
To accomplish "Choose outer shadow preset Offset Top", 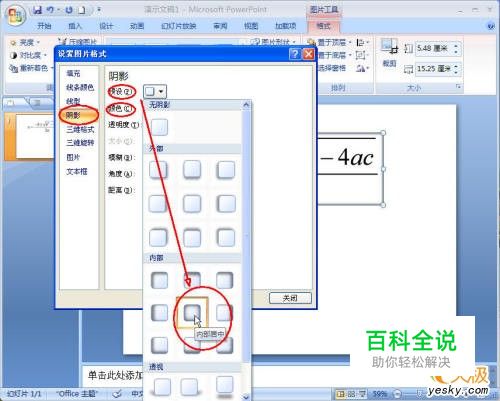I will pyautogui.click(x=192, y=238).
